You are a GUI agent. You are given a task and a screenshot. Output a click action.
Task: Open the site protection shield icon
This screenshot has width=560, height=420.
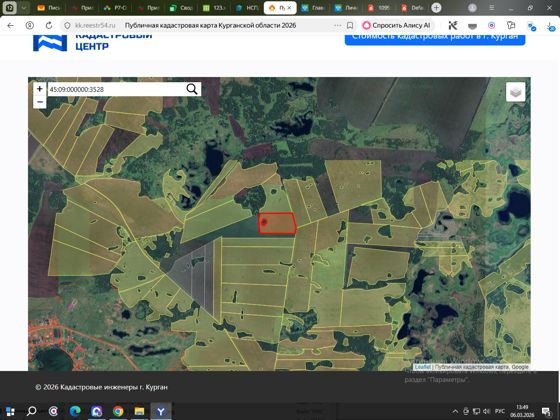click(67, 25)
